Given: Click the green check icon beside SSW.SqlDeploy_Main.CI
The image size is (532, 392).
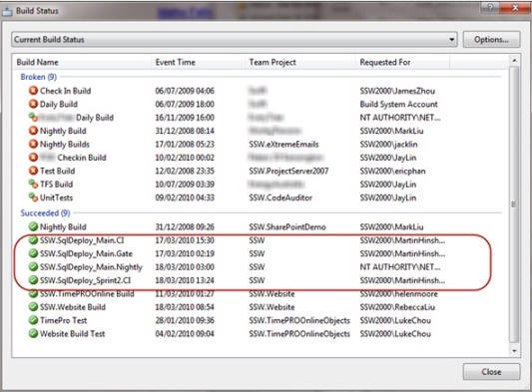Looking at the screenshot, I should pos(33,240).
